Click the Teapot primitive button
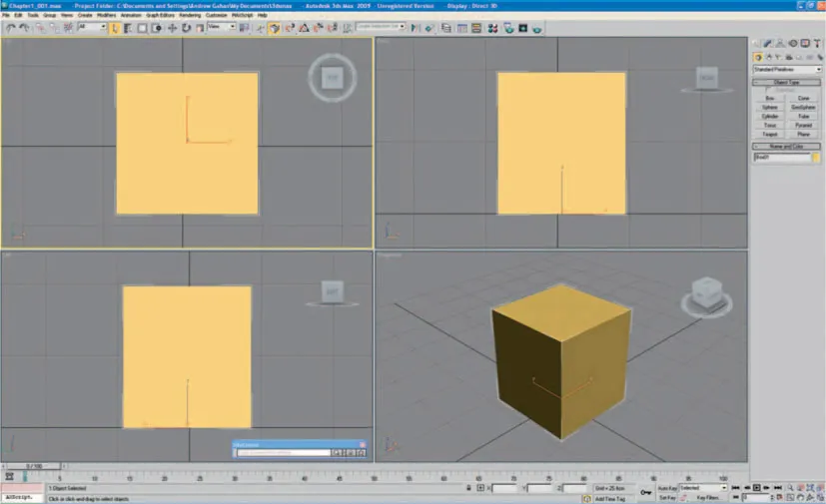Screen dimensions: 826x504 (x=770, y=134)
